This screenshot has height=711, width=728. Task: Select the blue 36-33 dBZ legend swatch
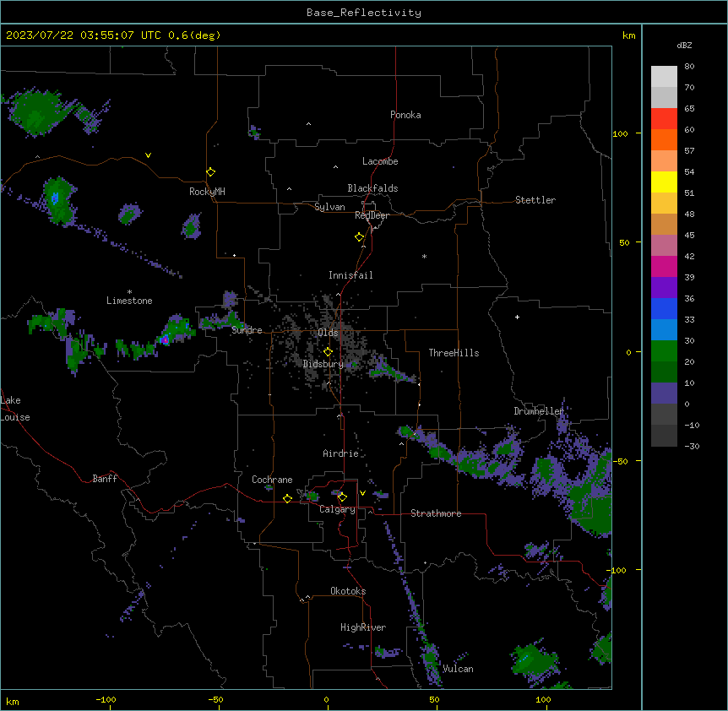[664, 308]
